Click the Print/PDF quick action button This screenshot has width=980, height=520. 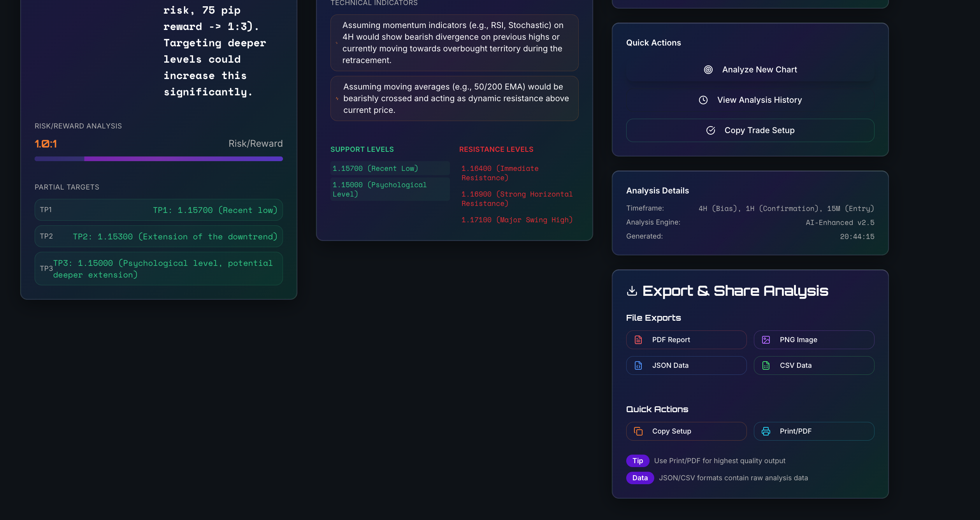(814, 431)
